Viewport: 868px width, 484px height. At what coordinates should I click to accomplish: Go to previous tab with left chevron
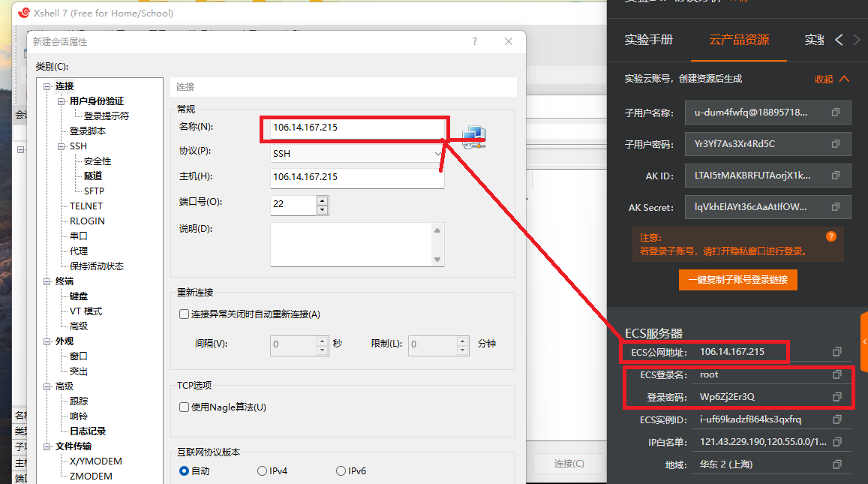(x=839, y=40)
